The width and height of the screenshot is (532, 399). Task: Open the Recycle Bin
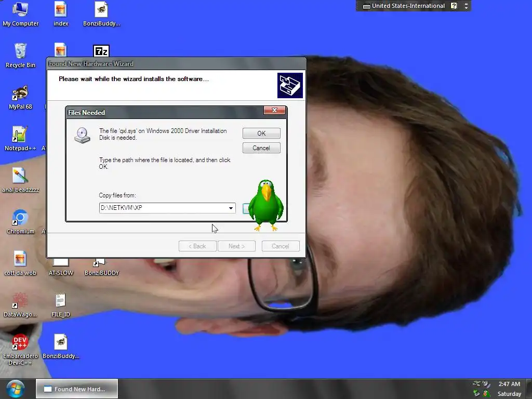point(20,56)
